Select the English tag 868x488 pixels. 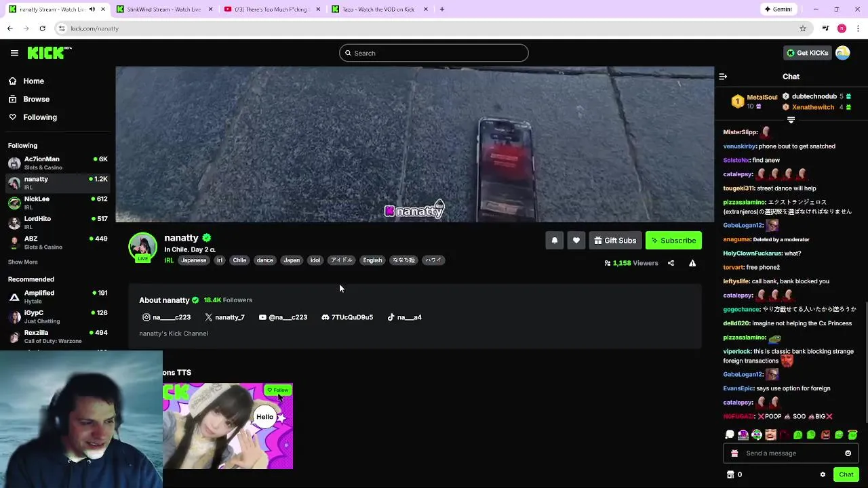372,260
